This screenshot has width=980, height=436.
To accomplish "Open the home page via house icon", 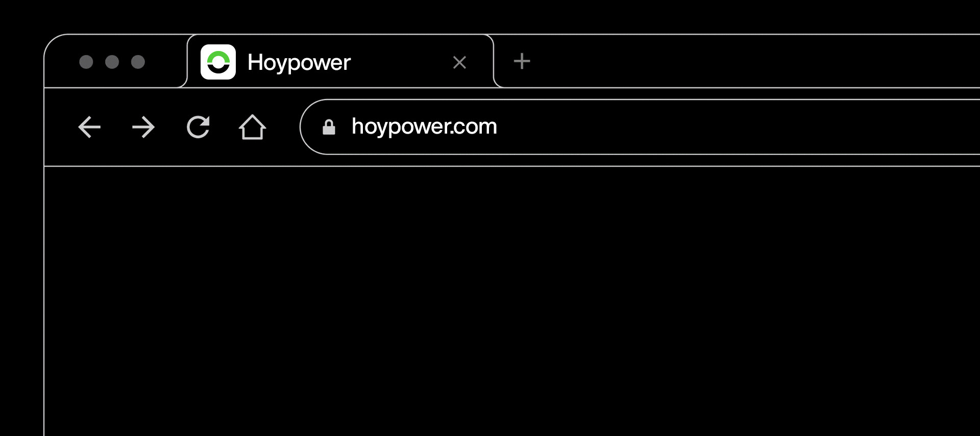I will tap(252, 127).
